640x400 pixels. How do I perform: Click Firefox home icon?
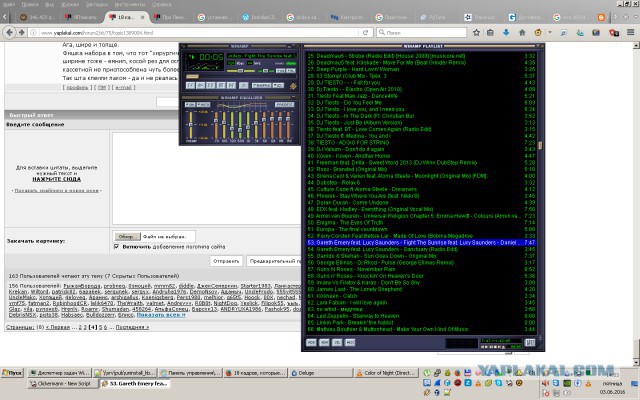coord(522,32)
